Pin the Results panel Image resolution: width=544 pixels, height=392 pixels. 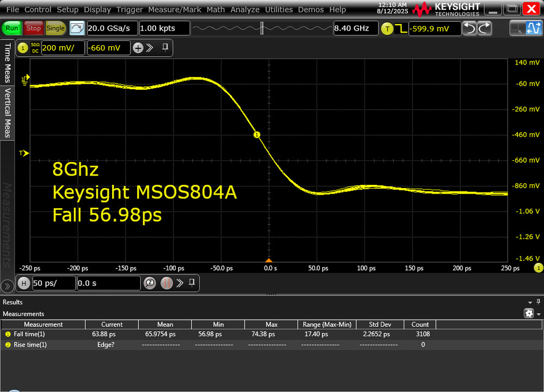pyautogui.click(x=538, y=302)
